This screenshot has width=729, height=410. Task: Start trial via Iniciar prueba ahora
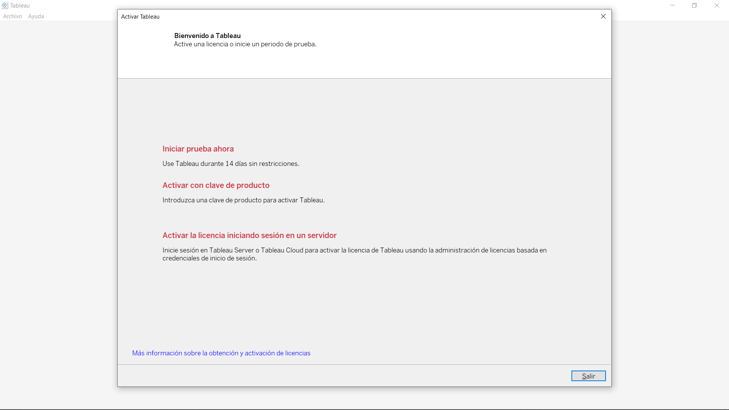pos(198,149)
